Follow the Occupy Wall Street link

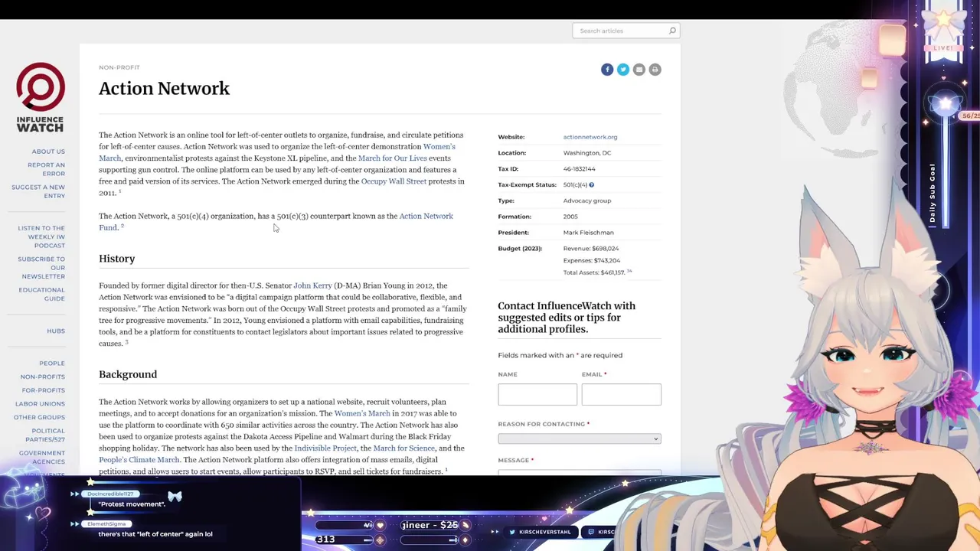pos(394,181)
